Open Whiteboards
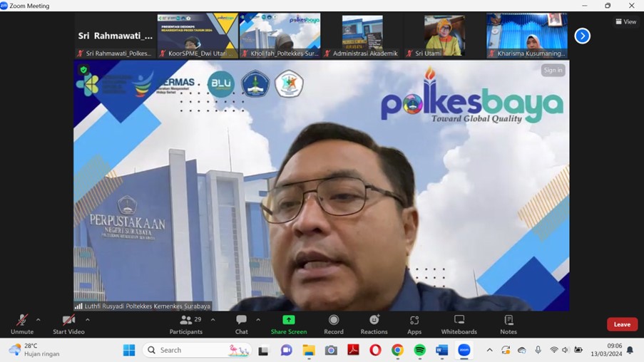Viewport: 644px width, 362px height. coord(459,324)
